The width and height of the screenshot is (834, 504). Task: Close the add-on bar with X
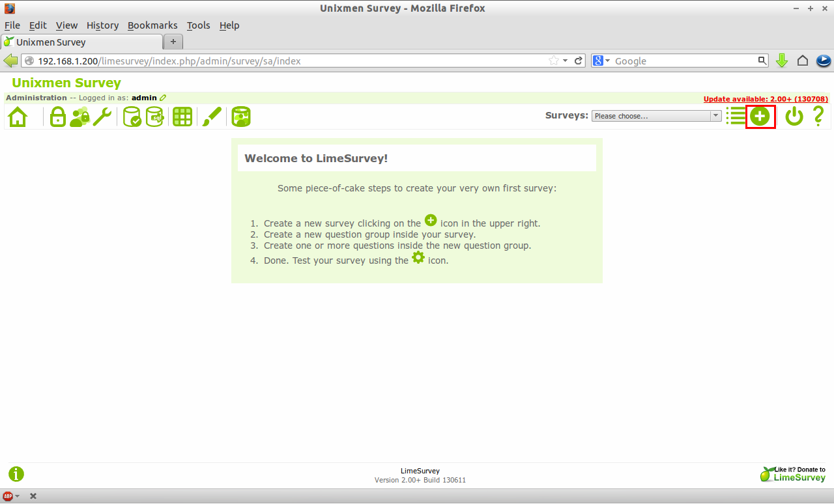[x=33, y=496]
